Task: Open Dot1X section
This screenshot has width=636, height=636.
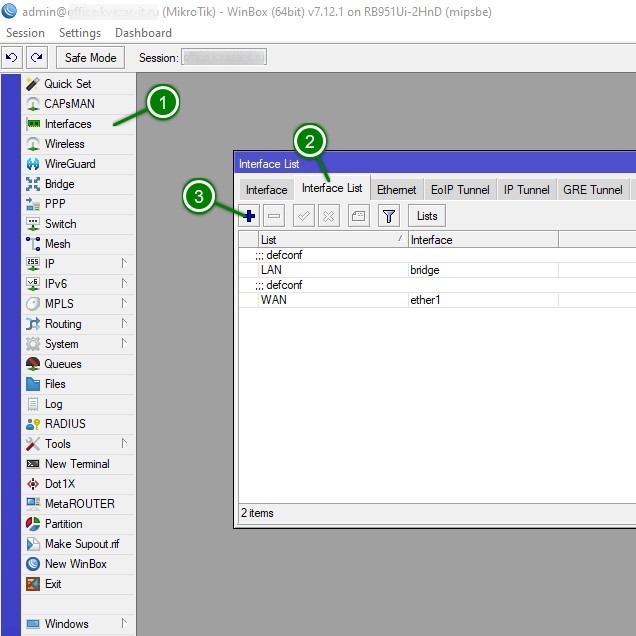Action: [x=79, y=484]
